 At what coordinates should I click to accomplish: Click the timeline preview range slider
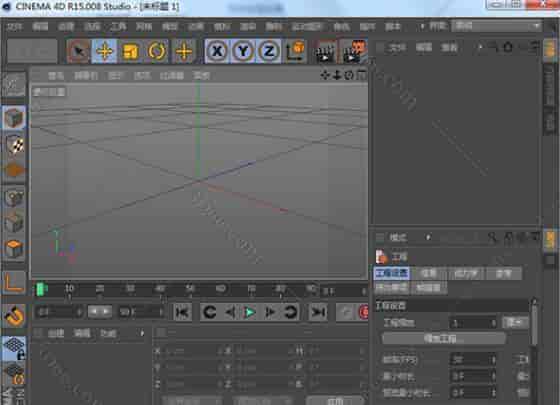[100, 312]
